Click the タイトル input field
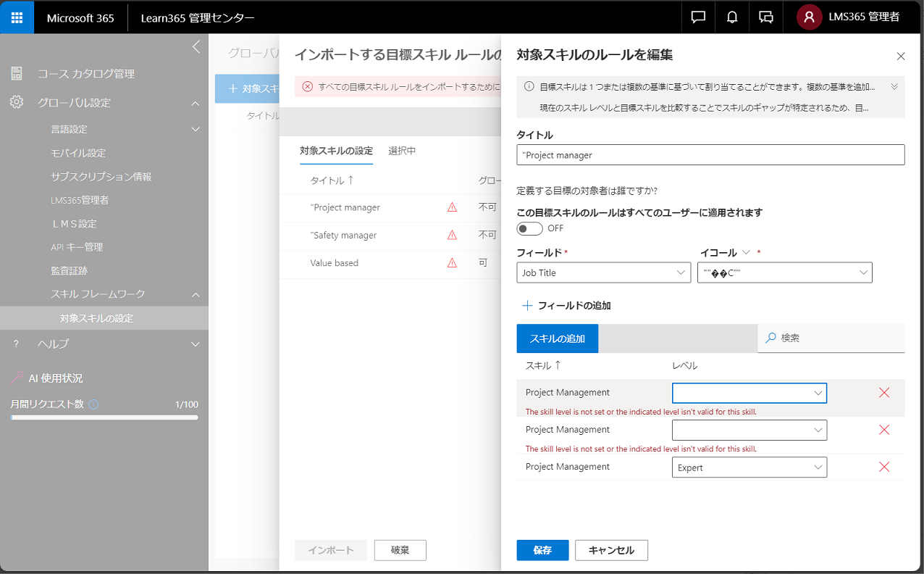The image size is (924, 574). (710, 155)
